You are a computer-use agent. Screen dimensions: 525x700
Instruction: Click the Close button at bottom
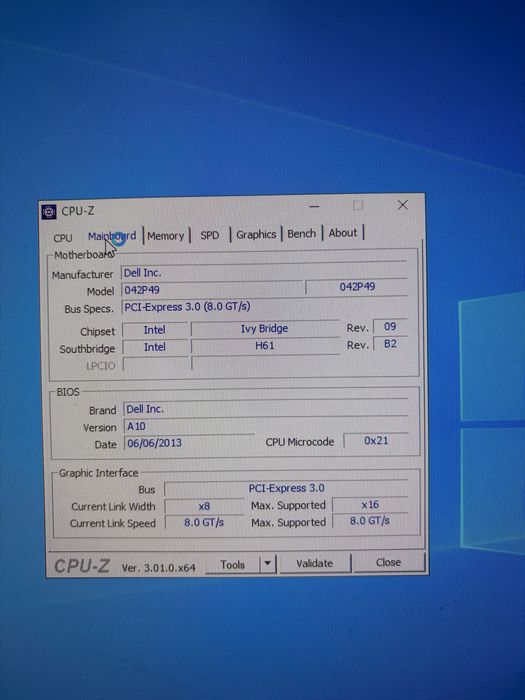[x=388, y=562]
